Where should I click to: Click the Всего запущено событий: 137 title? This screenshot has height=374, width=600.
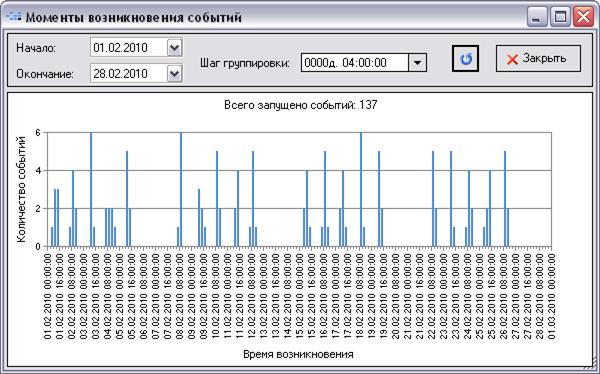(301, 105)
